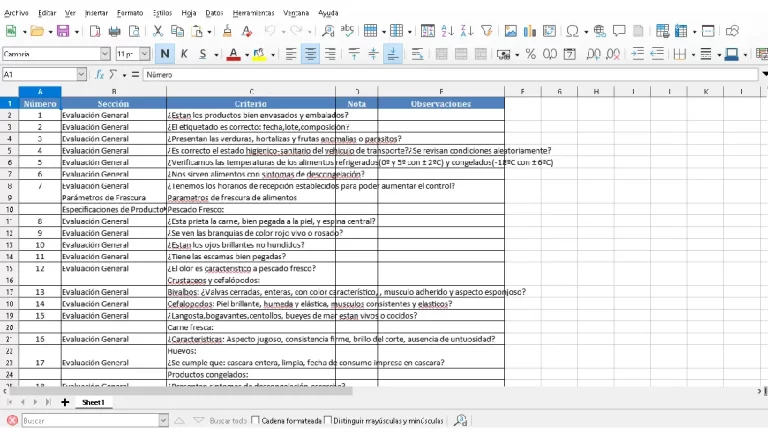The width and height of the screenshot is (768, 435).
Task: Click inside the Buscar search field
Action: pos(91,420)
